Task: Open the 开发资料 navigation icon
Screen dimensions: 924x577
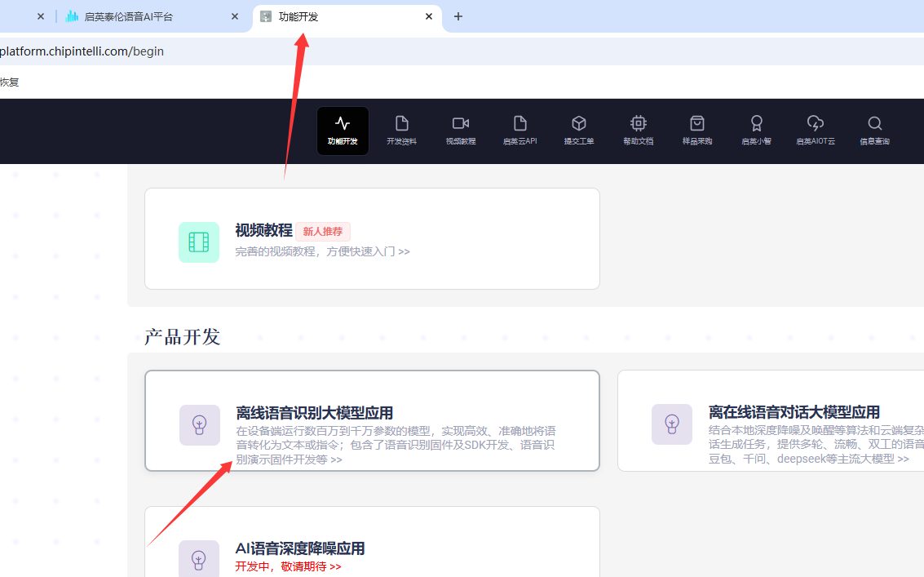Action: [x=401, y=131]
